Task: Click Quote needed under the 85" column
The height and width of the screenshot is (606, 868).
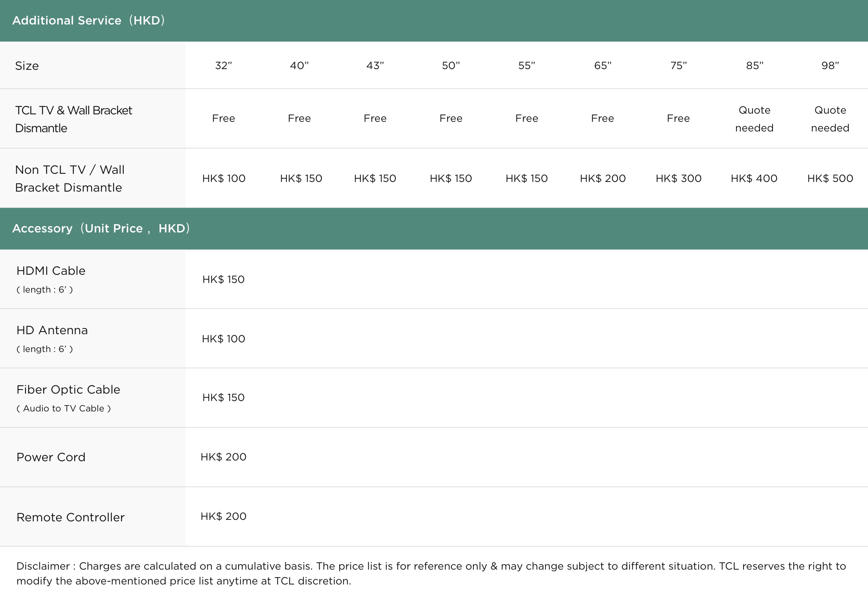Action: tap(754, 119)
